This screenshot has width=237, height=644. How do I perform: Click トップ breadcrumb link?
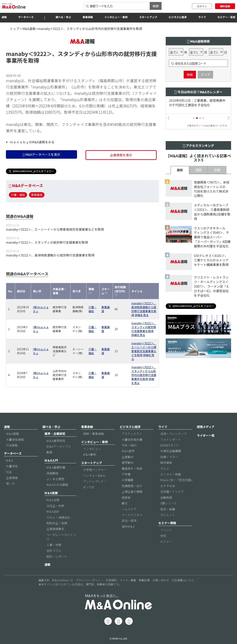[15, 29]
